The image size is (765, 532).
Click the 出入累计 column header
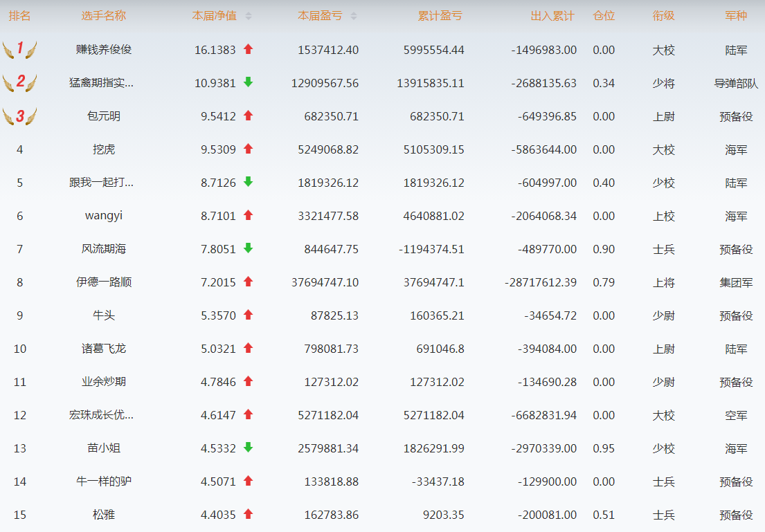(552, 16)
